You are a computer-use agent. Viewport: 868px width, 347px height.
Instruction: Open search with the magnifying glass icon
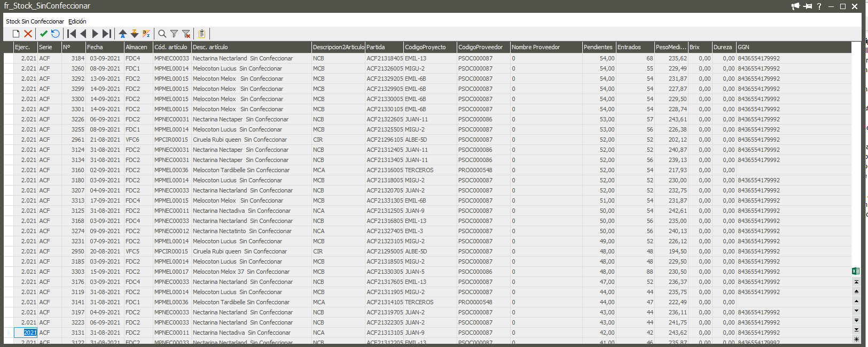(162, 34)
